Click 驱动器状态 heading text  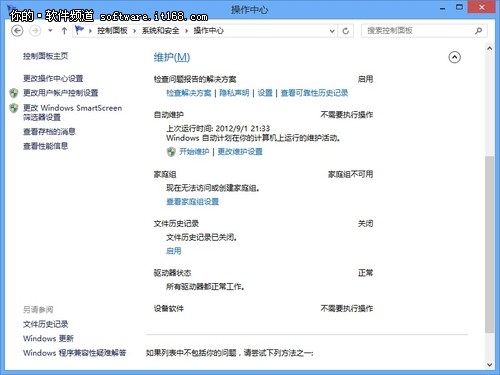click(172, 273)
